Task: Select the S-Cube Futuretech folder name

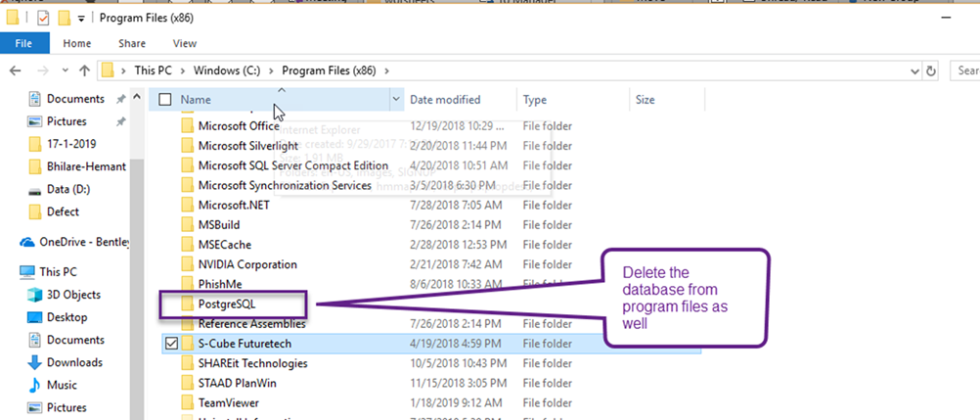Action: 245,344
